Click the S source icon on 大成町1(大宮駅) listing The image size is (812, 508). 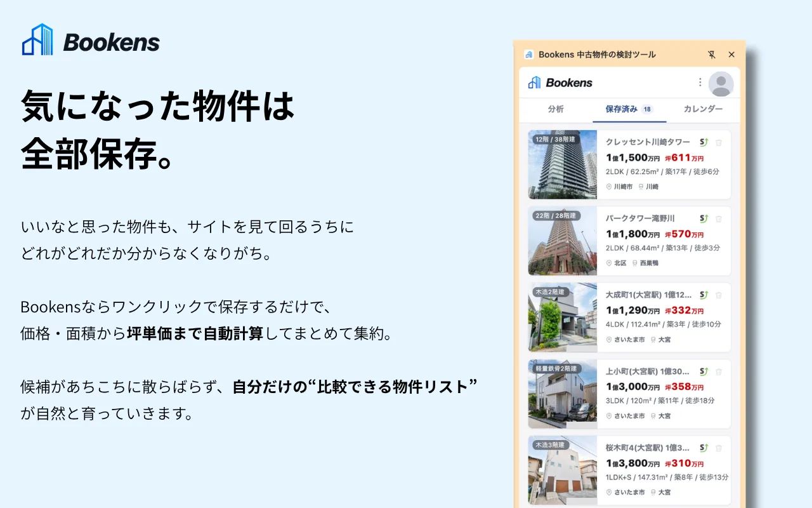click(x=704, y=295)
